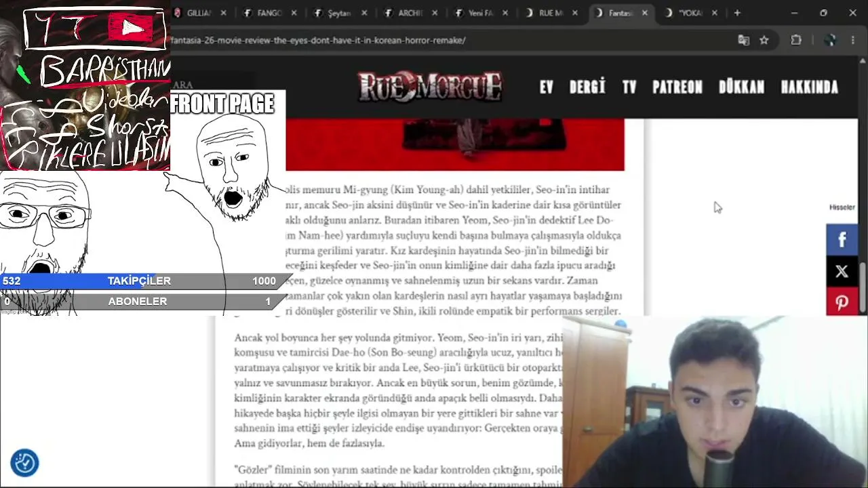Open the Chrome three-dot menu
The image size is (868, 488).
853,40
